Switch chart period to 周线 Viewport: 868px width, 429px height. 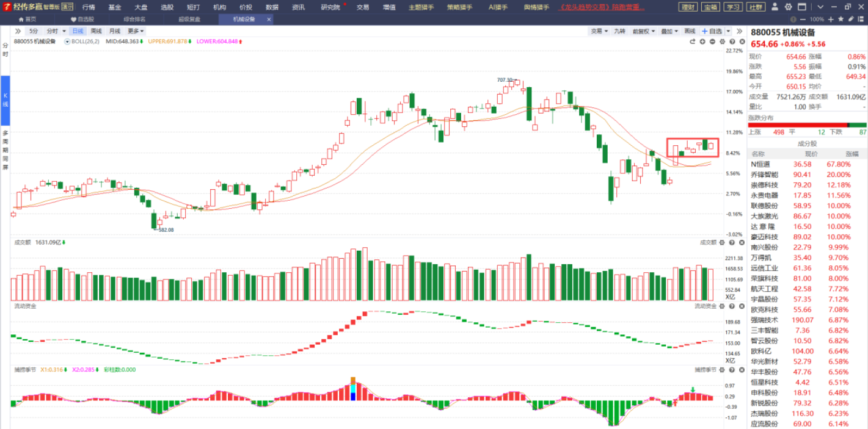(x=97, y=31)
